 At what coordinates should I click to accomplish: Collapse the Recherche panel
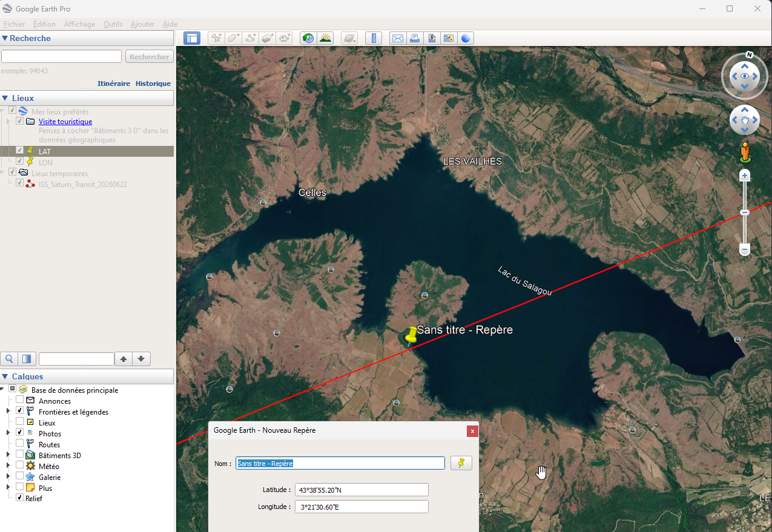tap(5, 38)
